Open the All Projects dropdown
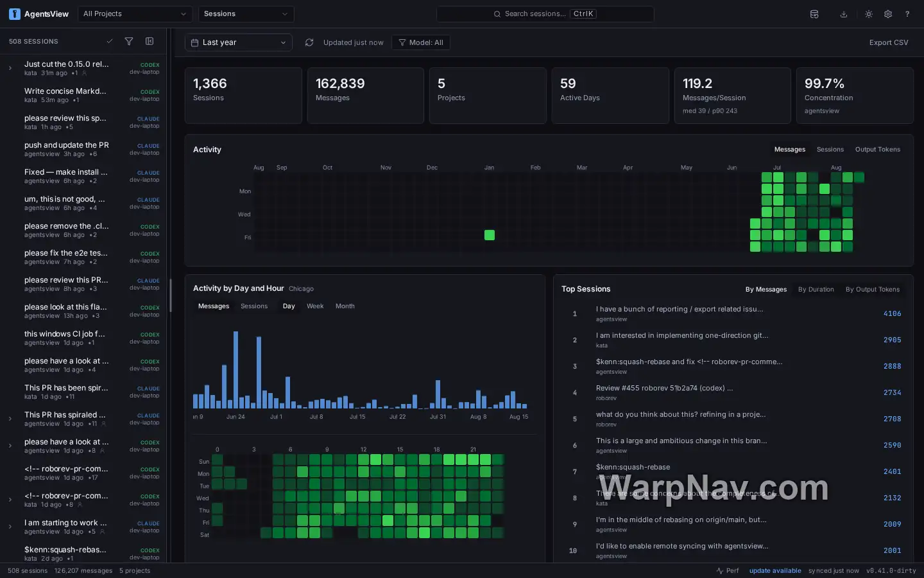Screen dimensions: 924x578 point(135,14)
